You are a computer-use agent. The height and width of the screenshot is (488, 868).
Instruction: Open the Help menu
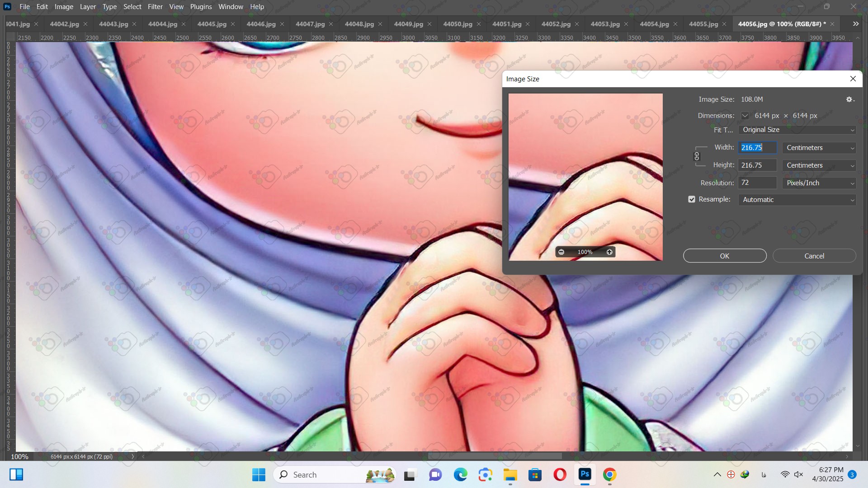[257, 6]
